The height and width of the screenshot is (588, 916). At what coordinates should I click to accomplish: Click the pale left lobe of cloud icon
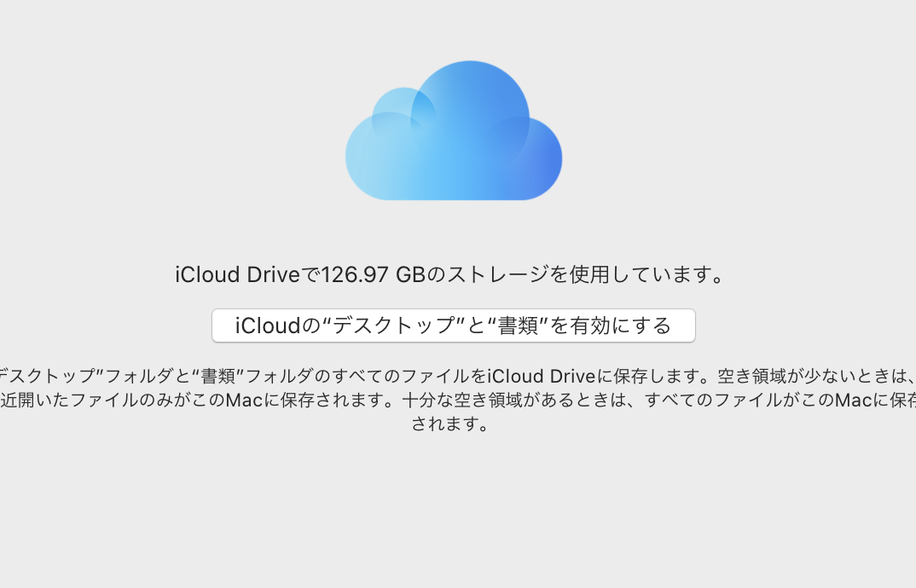374,158
